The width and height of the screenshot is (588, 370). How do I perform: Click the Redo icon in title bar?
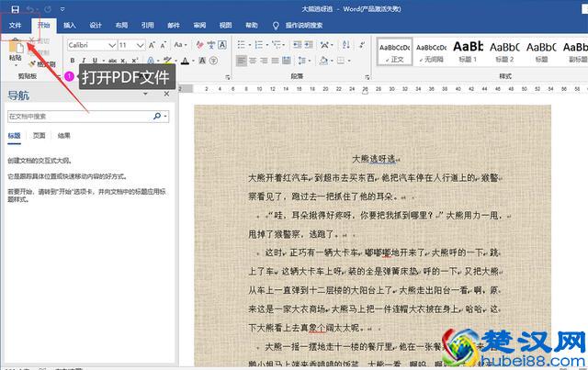pyautogui.click(x=48, y=9)
